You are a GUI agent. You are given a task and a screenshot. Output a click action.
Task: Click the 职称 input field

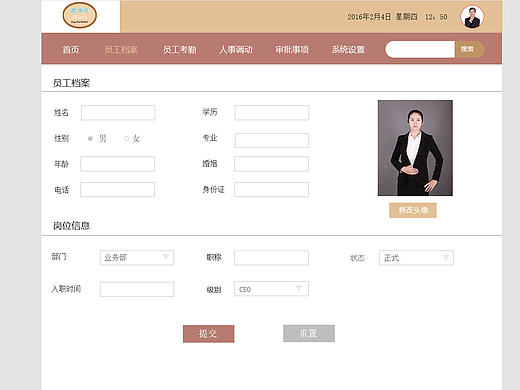click(271, 258)
